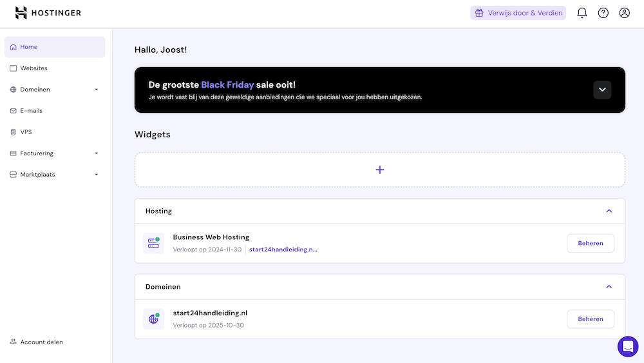Expand the Facturering sidebar menu
The width and height of the screenshot is (644, 363).
96,153
